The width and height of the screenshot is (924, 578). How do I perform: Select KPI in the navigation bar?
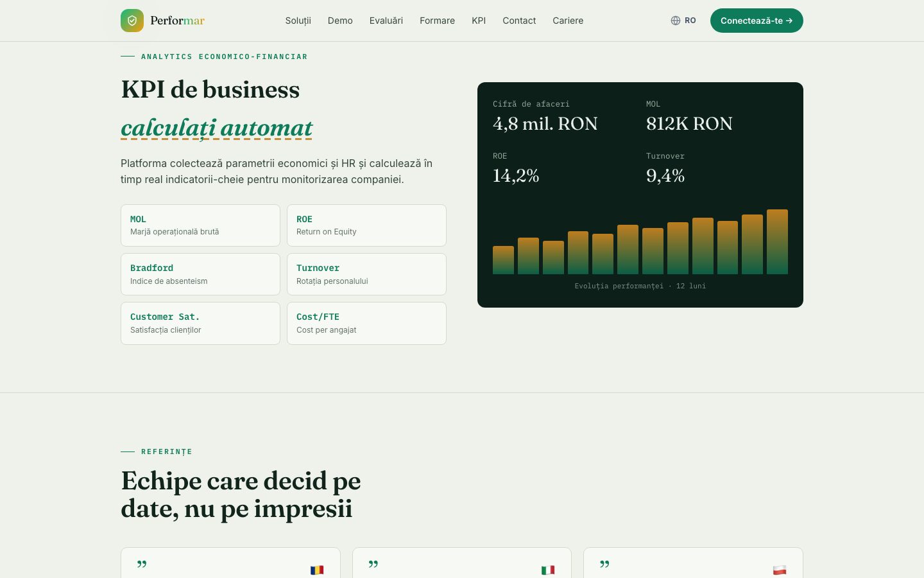[479, 21]
